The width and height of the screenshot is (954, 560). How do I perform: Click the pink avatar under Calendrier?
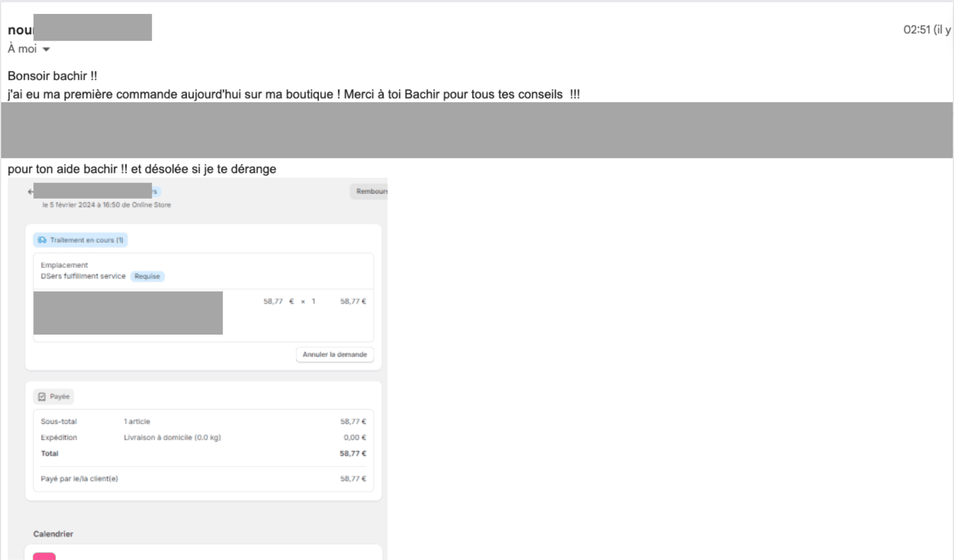[x=44, y=557]
